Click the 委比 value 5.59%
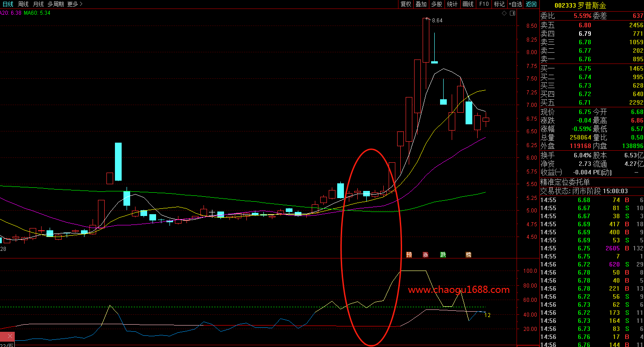This screenshot has width=644, height=347. [x=582, y=16]
